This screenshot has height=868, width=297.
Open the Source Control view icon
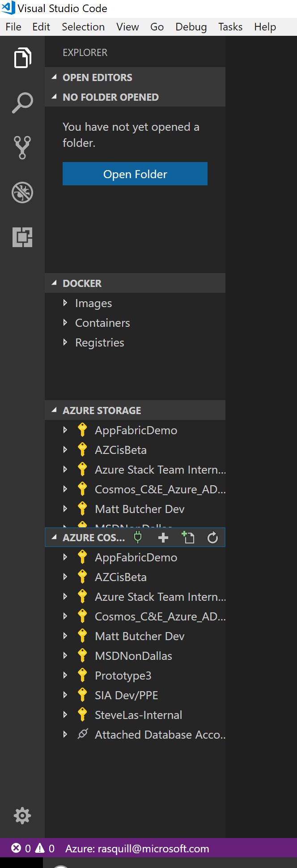22,148
